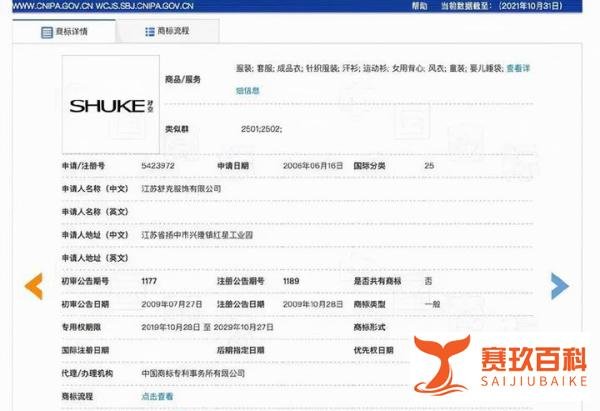Click the SHUKE trademark image
Image resolution: width=600 pixels, height=411 pixels.
(111, 104)
